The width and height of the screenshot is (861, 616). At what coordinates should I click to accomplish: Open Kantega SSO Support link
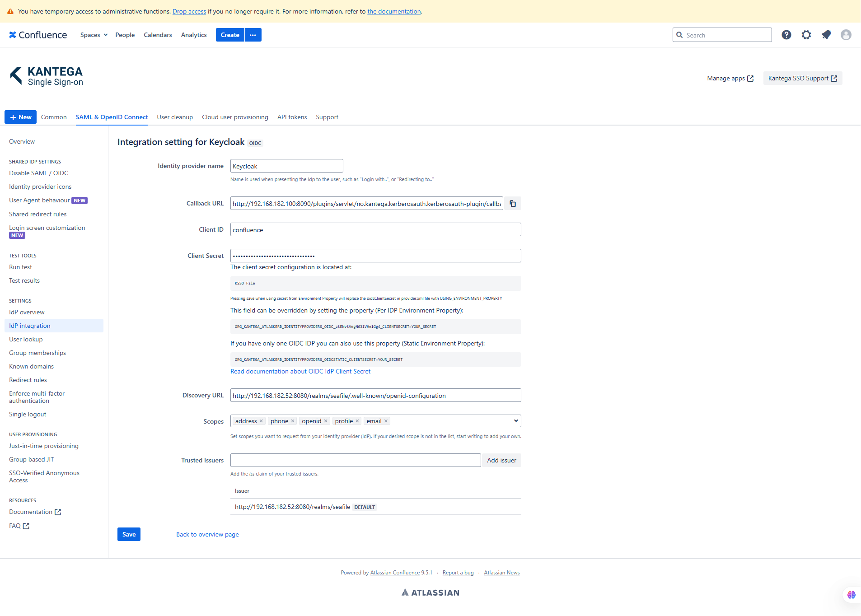coord(803,78)
